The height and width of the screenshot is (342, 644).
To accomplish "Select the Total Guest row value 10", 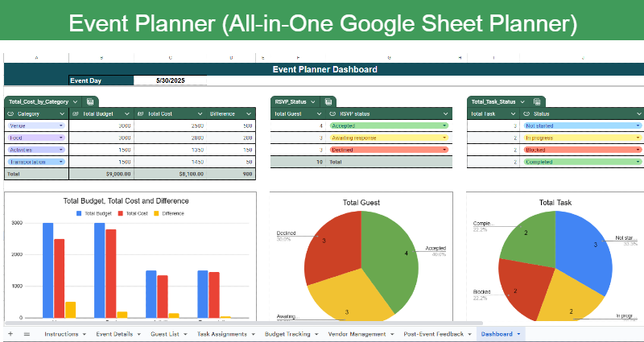I will pos(298,162).
